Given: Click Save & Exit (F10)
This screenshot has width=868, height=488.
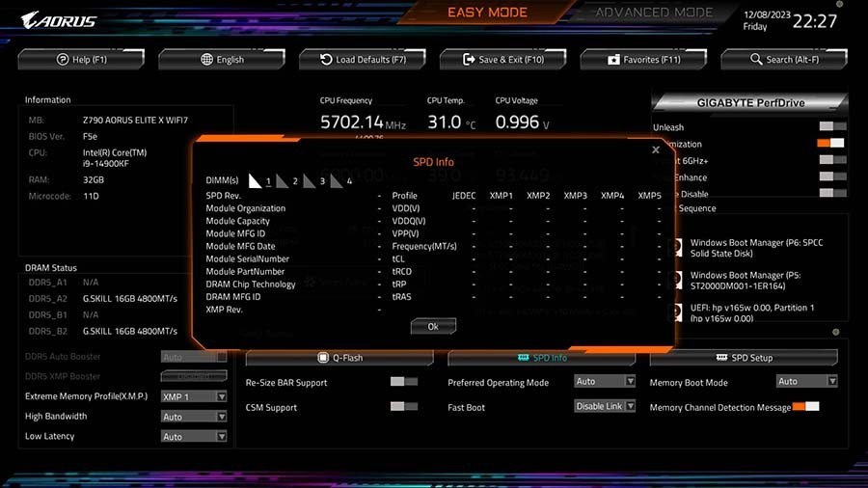Looking at the screenshot, I should 503,59.
